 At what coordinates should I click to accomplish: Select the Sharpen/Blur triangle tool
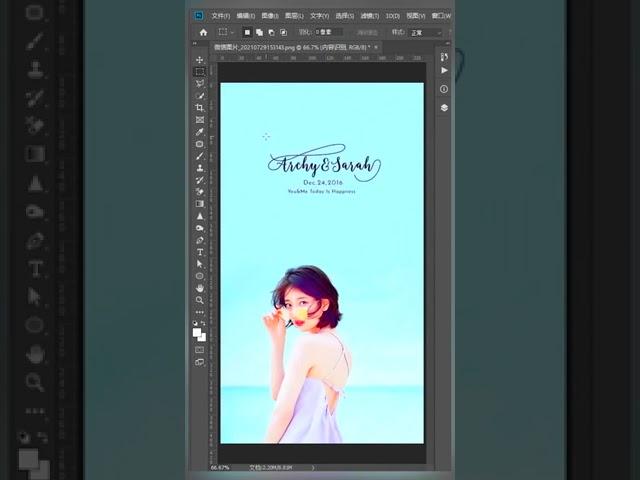pyautogui.click(x=200, y=216)
